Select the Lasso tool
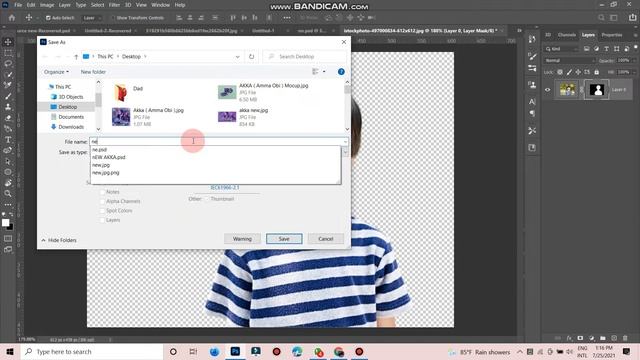640x360 pixels. click(8, 64)
